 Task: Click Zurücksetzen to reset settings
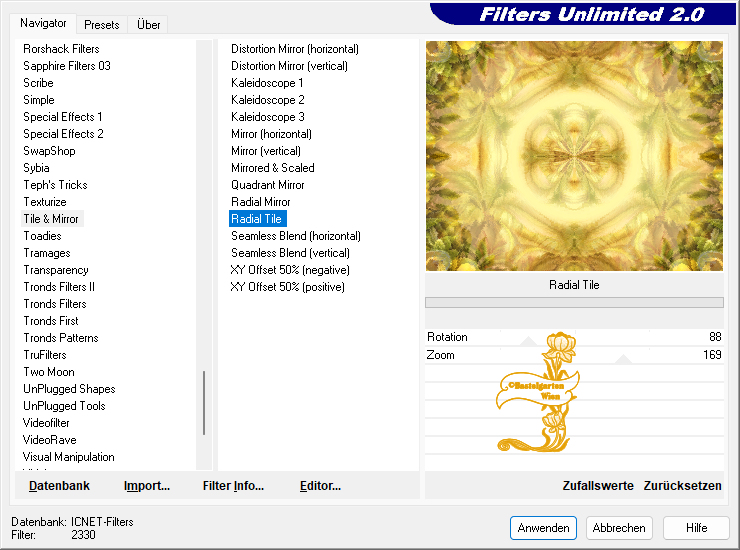coord(682,486)
